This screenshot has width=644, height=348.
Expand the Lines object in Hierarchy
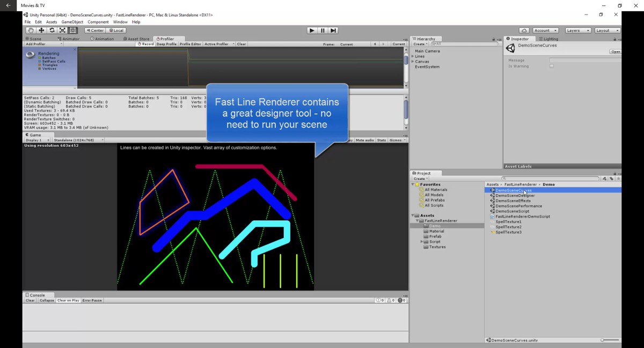413,56
